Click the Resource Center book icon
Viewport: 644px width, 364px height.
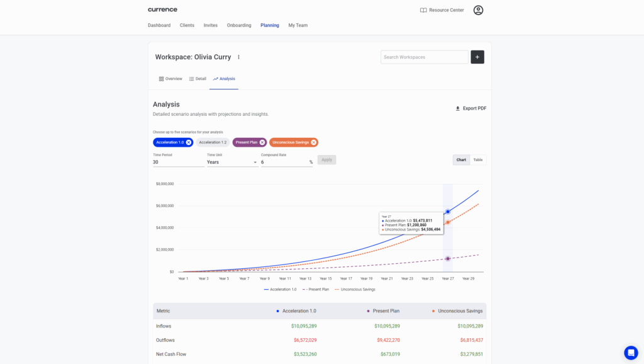(x=423, y=10)
